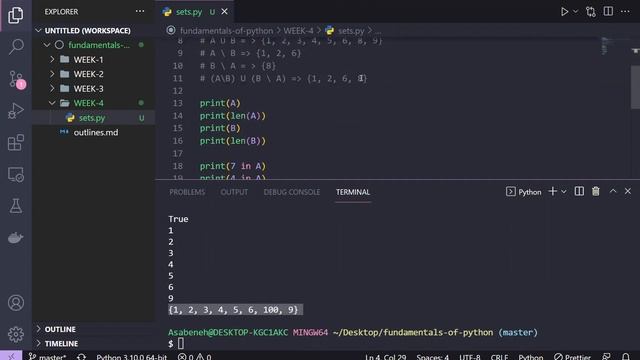Open source control changes icon in editor toolbar
The width and height of the screenshot is (640, 360).
coord(591,11)
